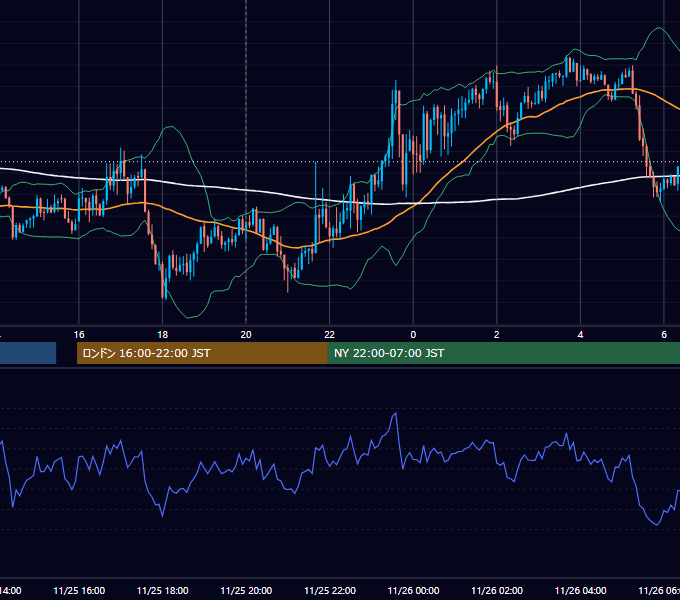
Task: Click the upper axis label 2
Action: tap(497, 335)
